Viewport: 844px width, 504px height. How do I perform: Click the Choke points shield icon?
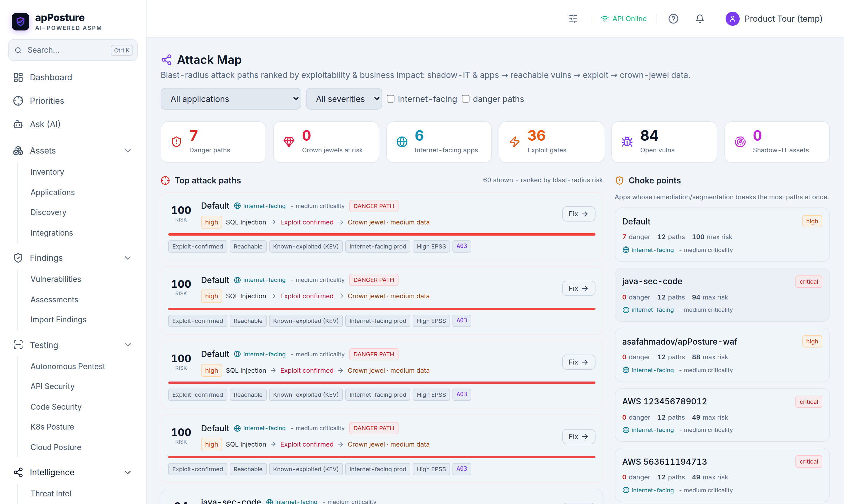(x=619, y=181)
